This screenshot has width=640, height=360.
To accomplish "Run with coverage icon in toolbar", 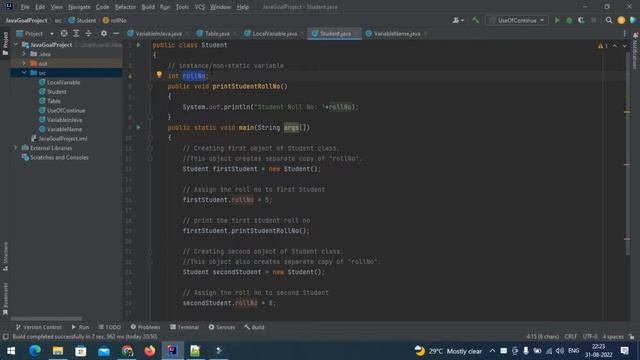I will [x=581, y=20].
